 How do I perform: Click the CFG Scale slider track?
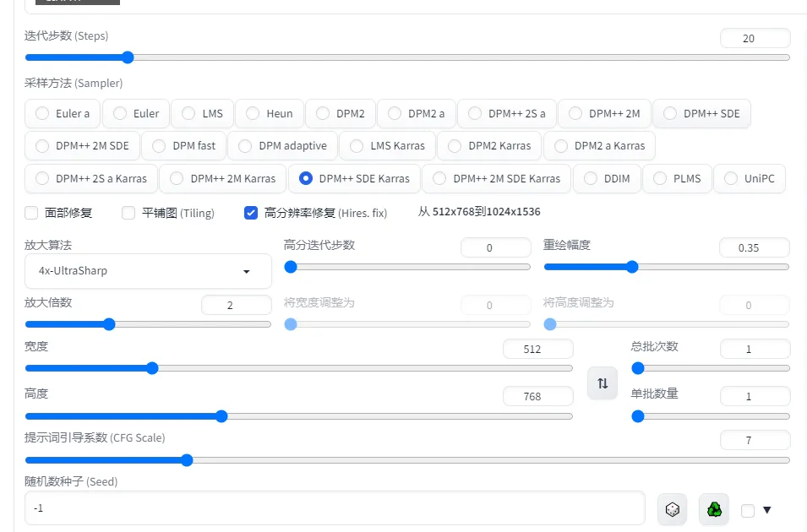[407, 460]
